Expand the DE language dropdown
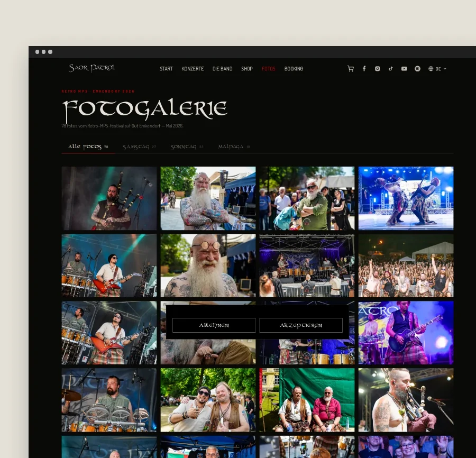Screen dimensions: 476x458 (x=437, y=69)
